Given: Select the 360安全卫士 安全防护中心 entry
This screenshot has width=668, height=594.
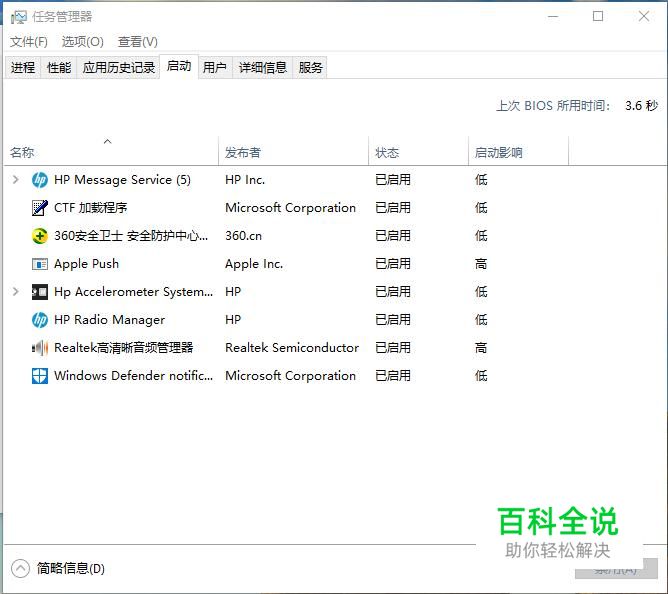Looking at the screenshot, I should click(x=131, y=236).
